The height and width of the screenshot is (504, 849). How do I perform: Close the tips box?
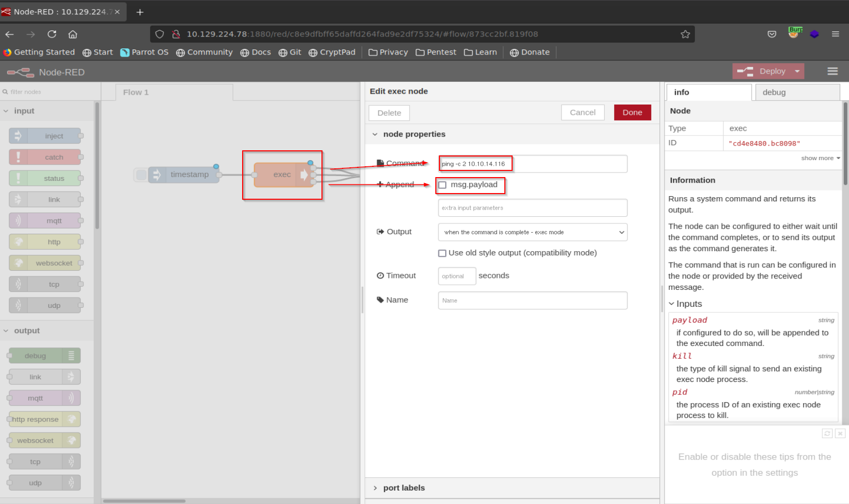(x=840, y=433)
